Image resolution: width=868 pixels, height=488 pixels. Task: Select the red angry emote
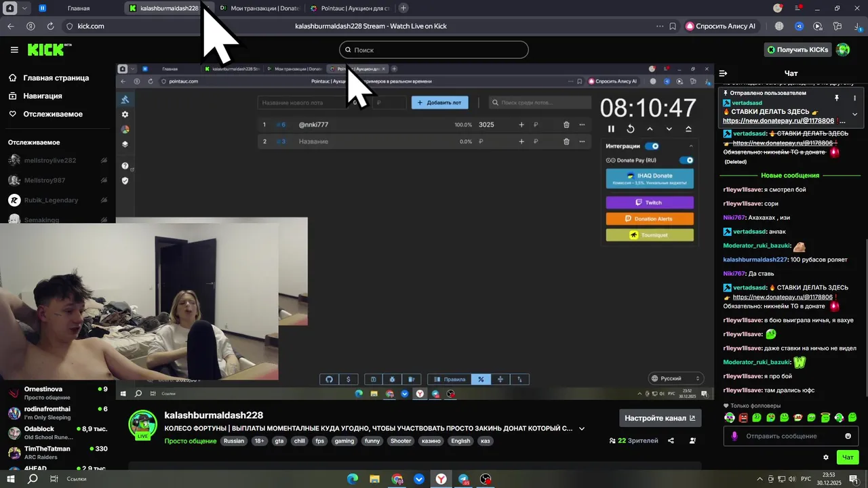click(743, 418)
